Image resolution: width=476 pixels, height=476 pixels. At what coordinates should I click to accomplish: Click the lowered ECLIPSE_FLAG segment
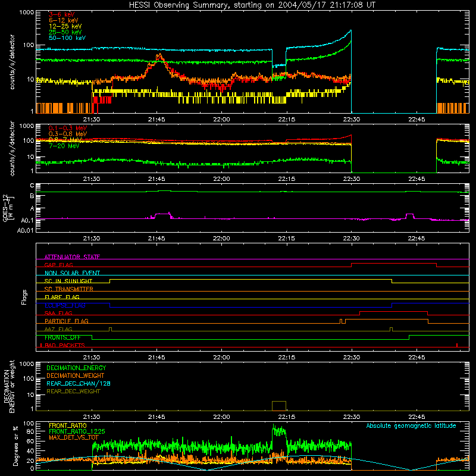[250, 308]
